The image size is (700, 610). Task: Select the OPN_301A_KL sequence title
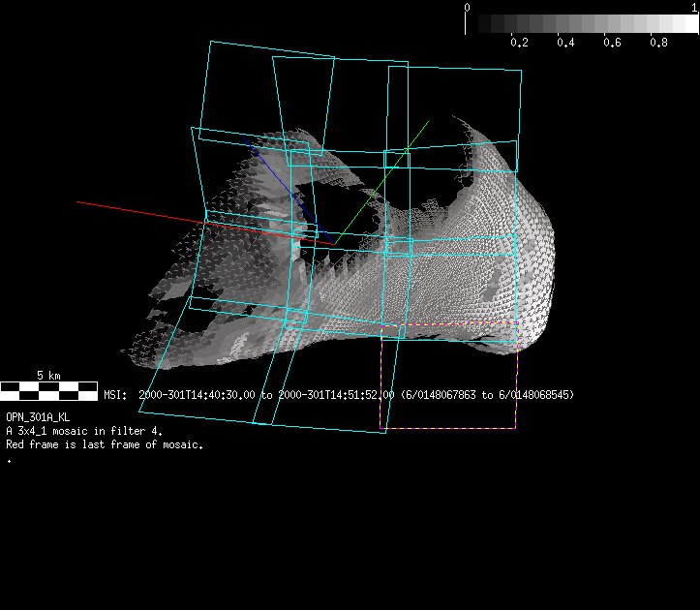click(x=38, y=417)
